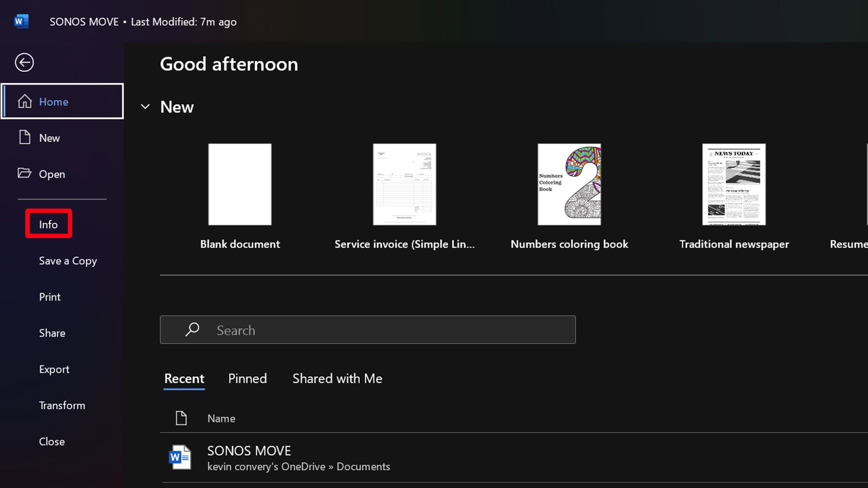
Task: Open the Info page
Action: 48,224
